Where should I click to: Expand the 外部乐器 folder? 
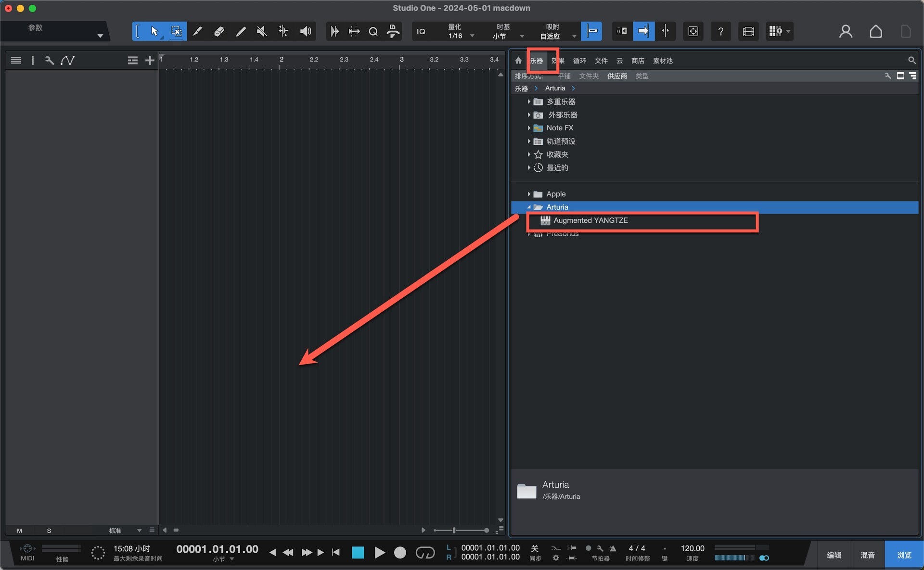click(529, 115)
